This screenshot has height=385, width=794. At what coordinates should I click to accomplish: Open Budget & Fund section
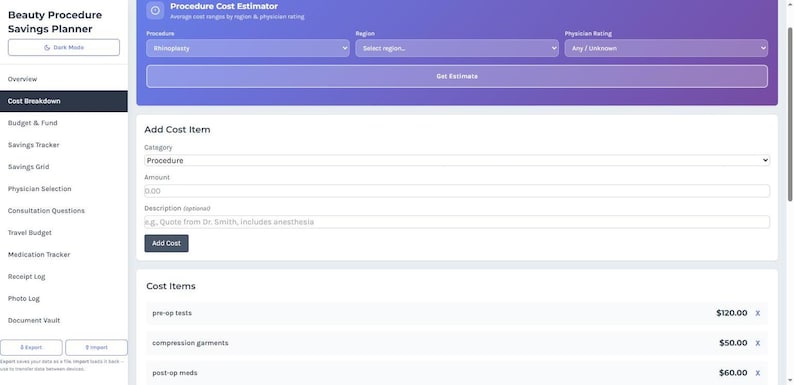pyautogui.click(x=64, y=123)
